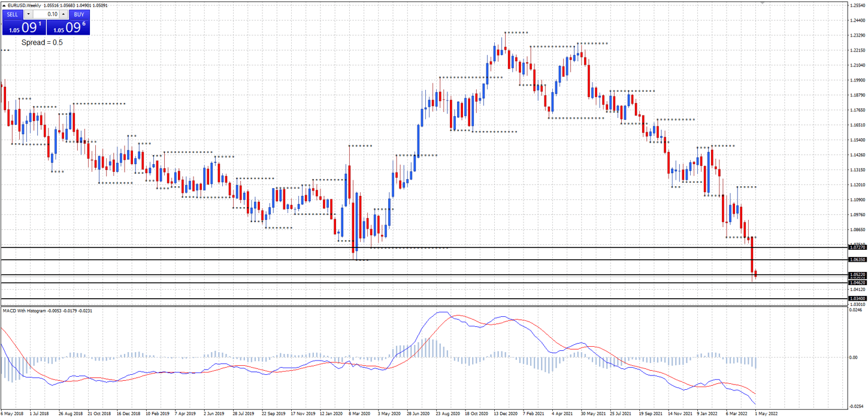Increase lot size with the up arrow
The image size is (868, 418).
click(63, 14)
